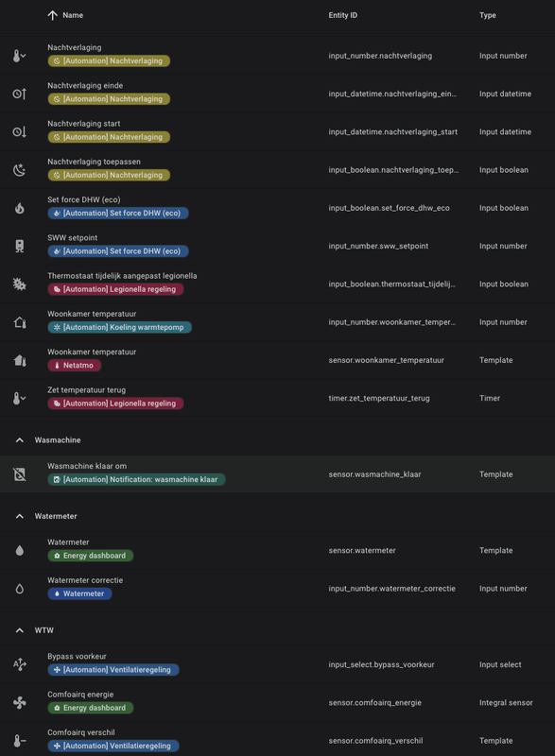Collapse the Watermeter section
Image resolution: width=555 pixels, height=756 pixels.
click(22, 516)
